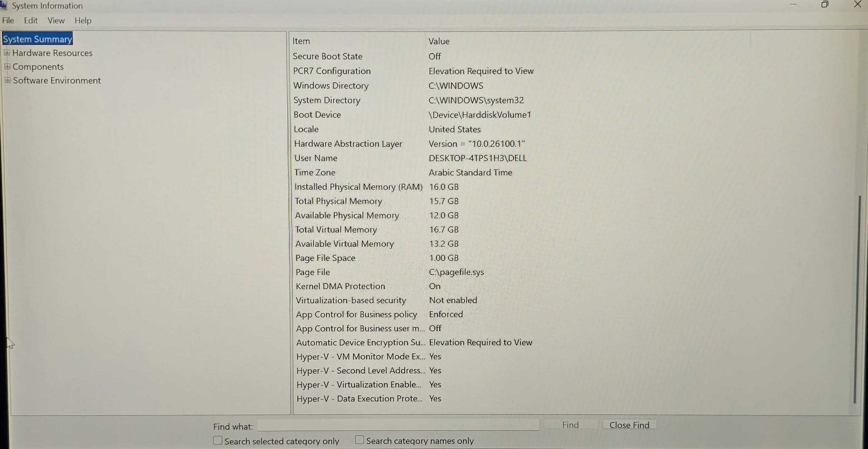Click the Find button

(570, 424)
